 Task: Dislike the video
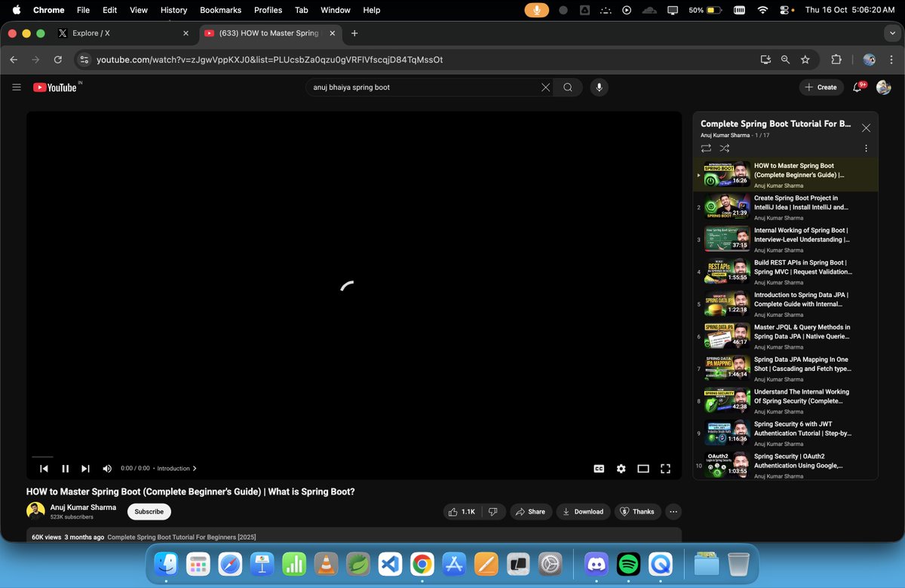[493, 511]
